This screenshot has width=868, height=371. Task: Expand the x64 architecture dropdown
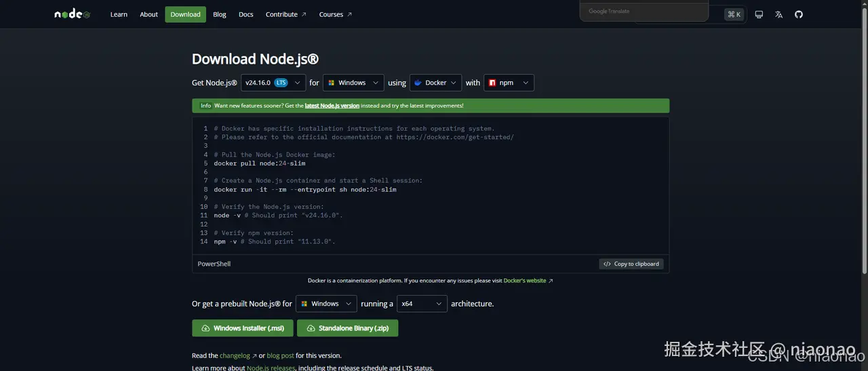(x=422, y=304)
